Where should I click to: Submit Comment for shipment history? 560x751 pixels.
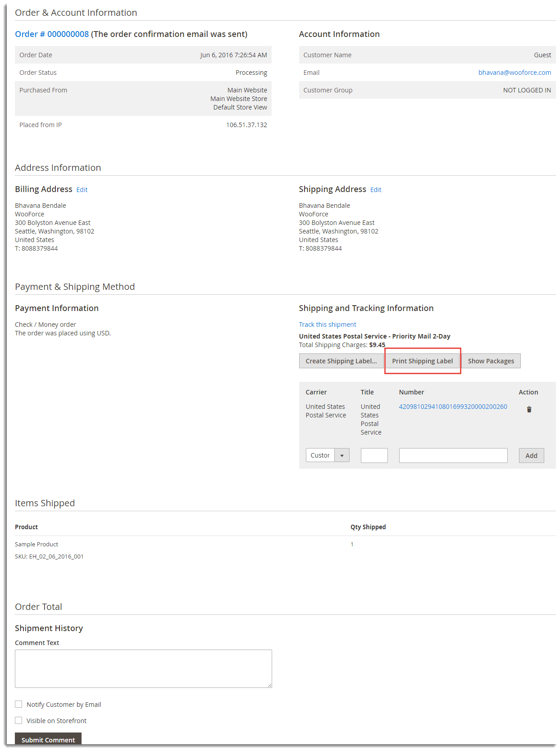tap(48, 740)
